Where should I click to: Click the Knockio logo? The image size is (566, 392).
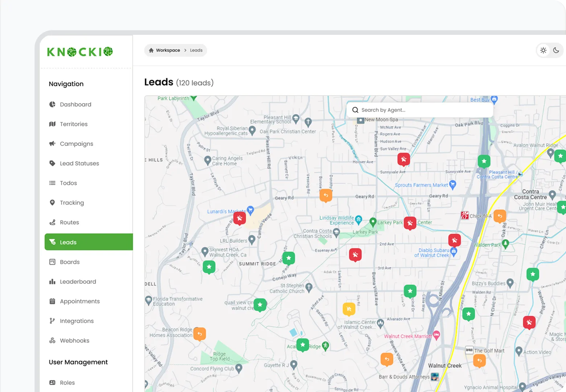80,52
